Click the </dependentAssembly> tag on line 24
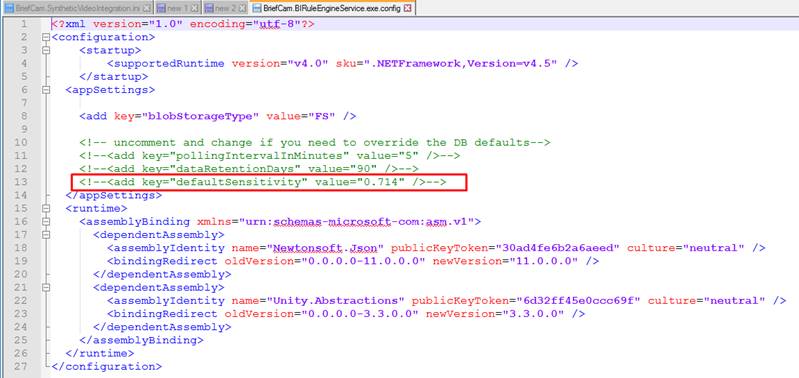Image resolution: width=799 pixels, height=378 pixels. pos(162,327)
